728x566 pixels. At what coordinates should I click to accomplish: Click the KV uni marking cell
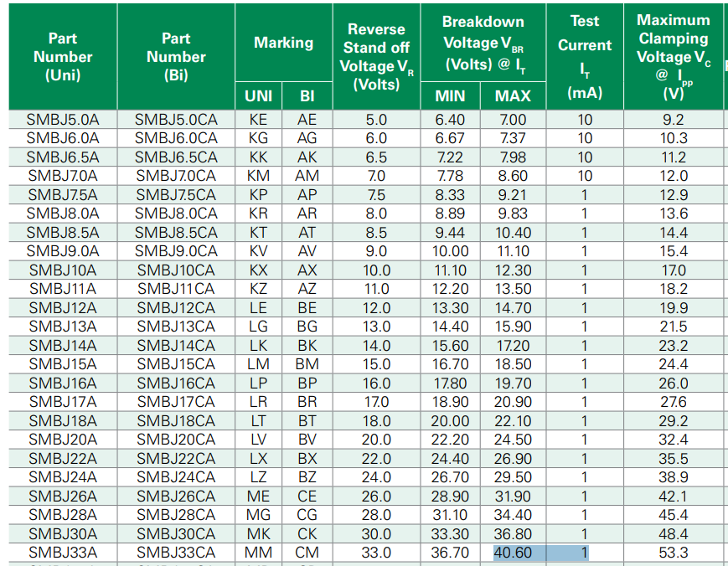pos(258,251)
